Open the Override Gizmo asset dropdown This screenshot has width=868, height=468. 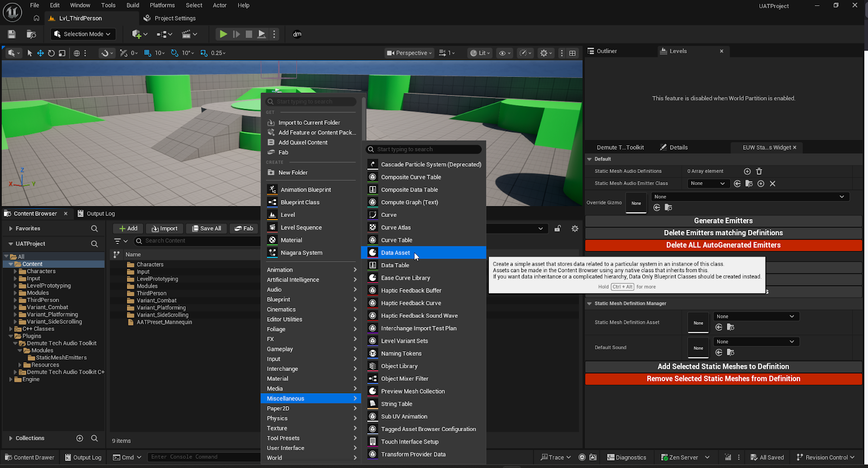coord(750,197)
